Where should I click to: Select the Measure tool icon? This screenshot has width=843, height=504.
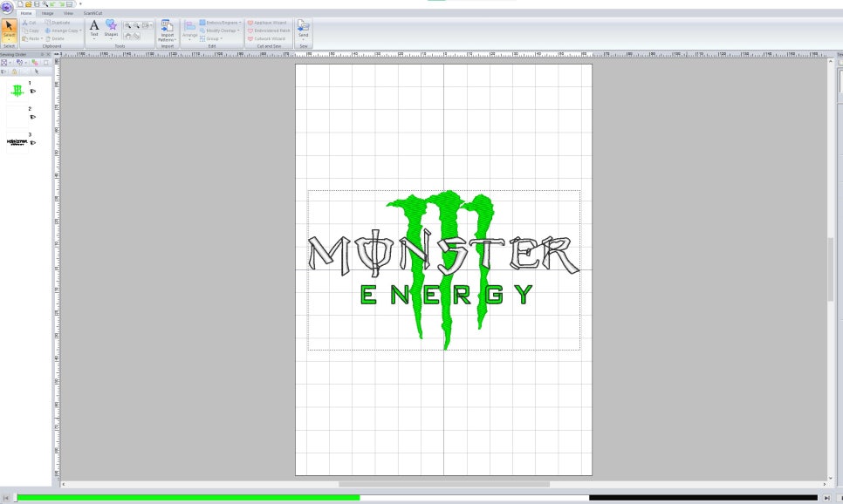click(136, 36)
